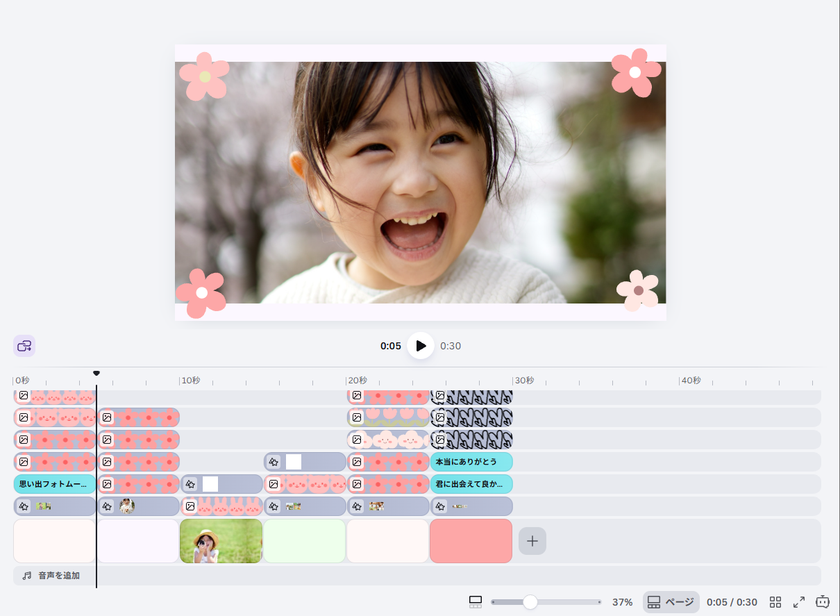The image size is (840, 616).
Task: Select flower clip right of 思い出フォトムー text clip
Action: [x=138, y=484]
